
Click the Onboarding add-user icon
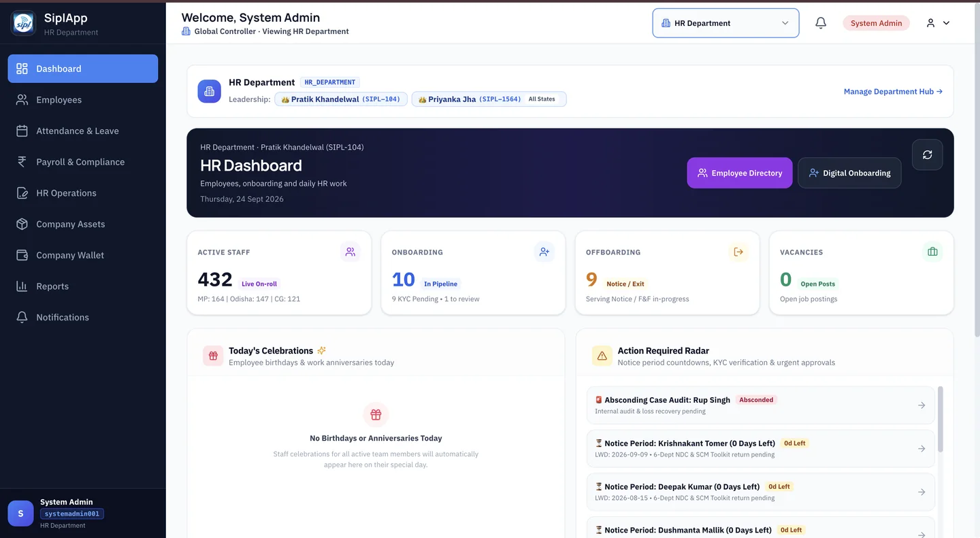pos(544,252)
